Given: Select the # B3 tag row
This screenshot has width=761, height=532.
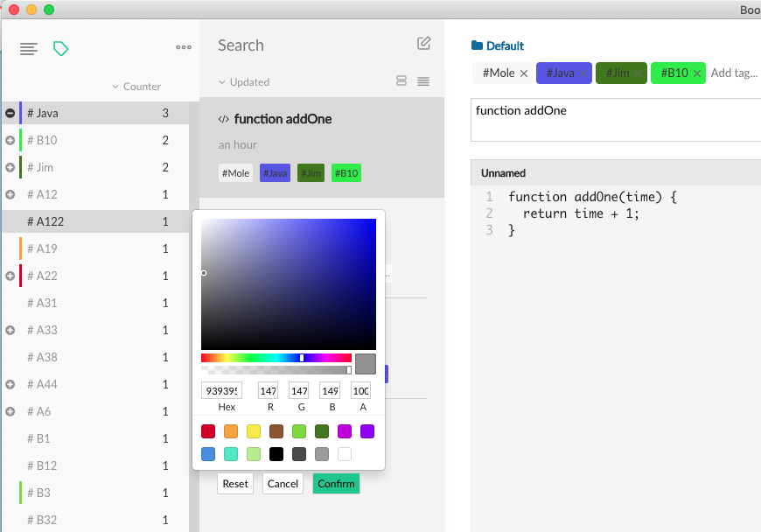Looking at the screenshot, I should click(x=95, y=493).
